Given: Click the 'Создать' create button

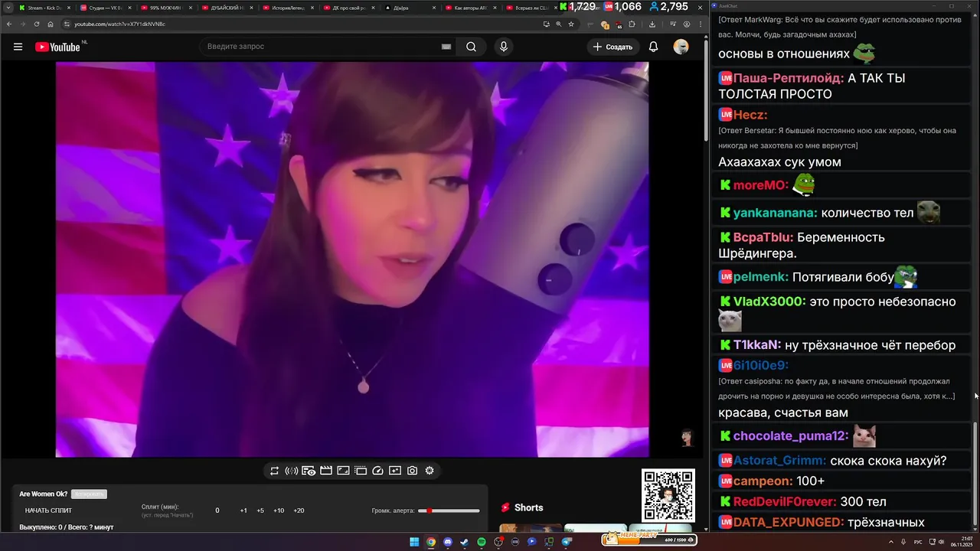Looking at the screenshot, I should click(612, 47).
